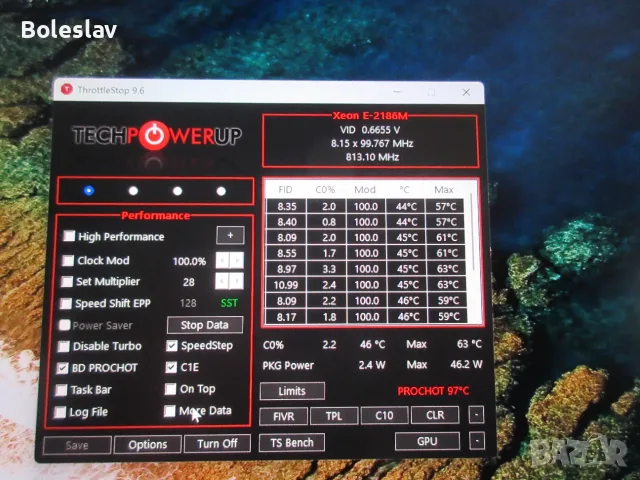Screen dimensions: 640x480
Task: Click the VID 0.6655 V readout
Action: pyautogui.click(x=370, y=130)
